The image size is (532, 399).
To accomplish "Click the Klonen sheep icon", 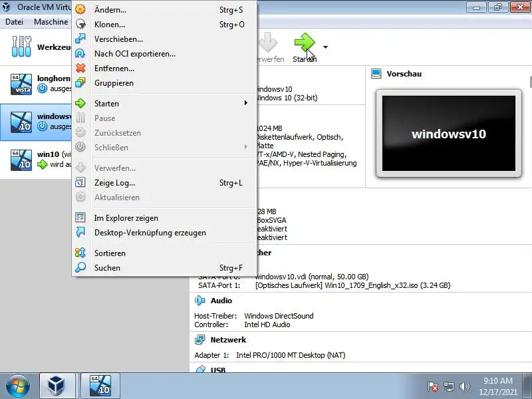I will tap(80, 24).
